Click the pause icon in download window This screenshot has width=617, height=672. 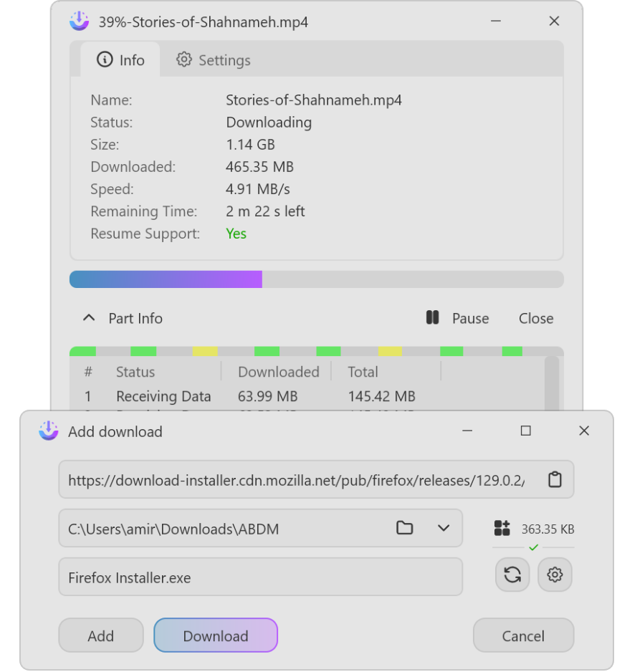[432, 317]
